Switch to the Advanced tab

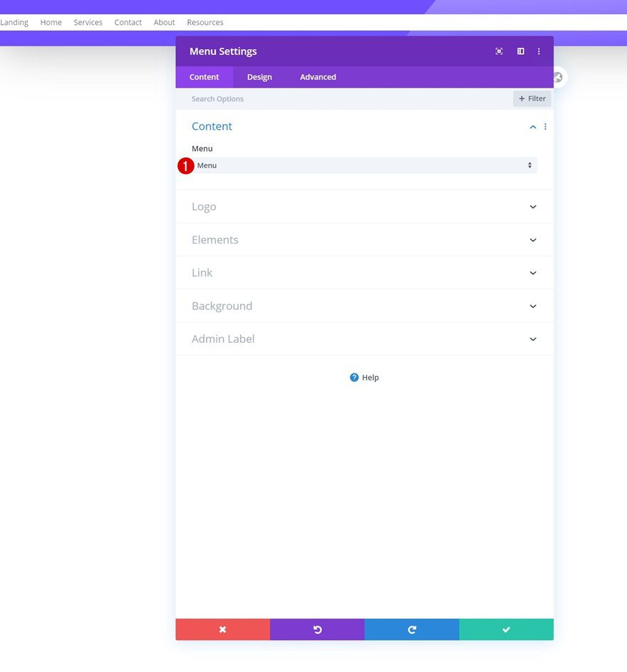click(x=317, y=76)
